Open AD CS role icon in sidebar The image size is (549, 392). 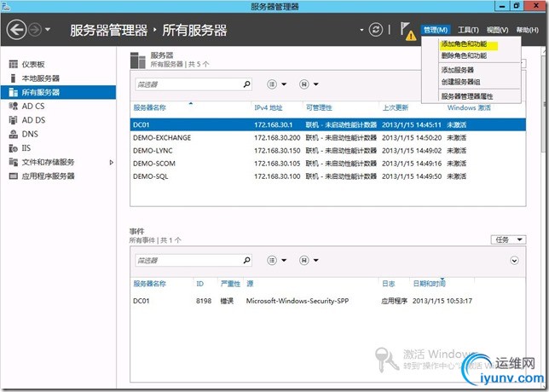tap(14, 106)
